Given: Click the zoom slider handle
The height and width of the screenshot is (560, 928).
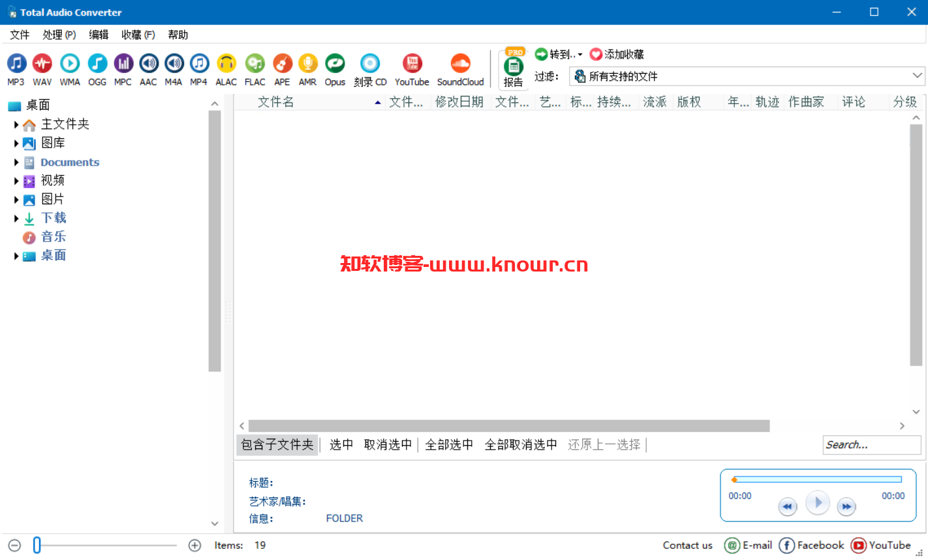Looking at the screenshot, I should (37, 545).
